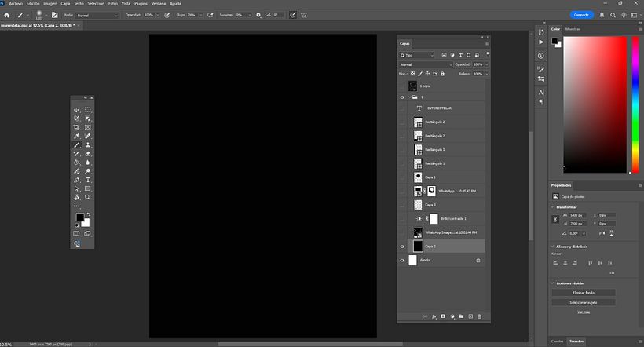Open the search magnifier icon
Image resolution: width=644 pixels, height=347 pixels.
tap(613, 15)
